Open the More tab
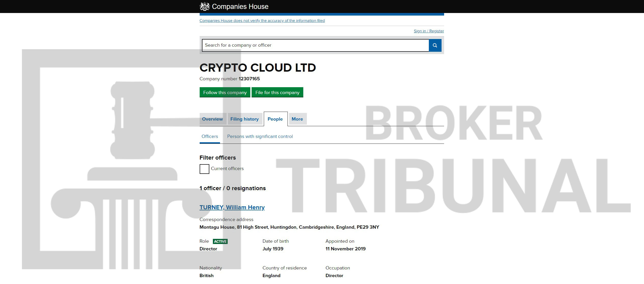This screenshot has height=284, width=644. coord(297,119)
